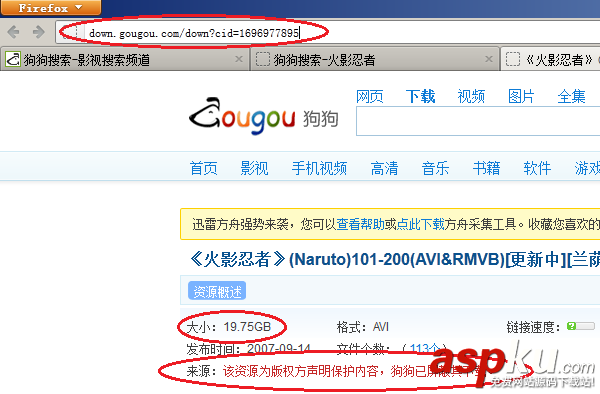Screen dimensions: 600x394
Task: Open 高清 in navigation bar
Action: pyautogui.click(x=385, y=168)
